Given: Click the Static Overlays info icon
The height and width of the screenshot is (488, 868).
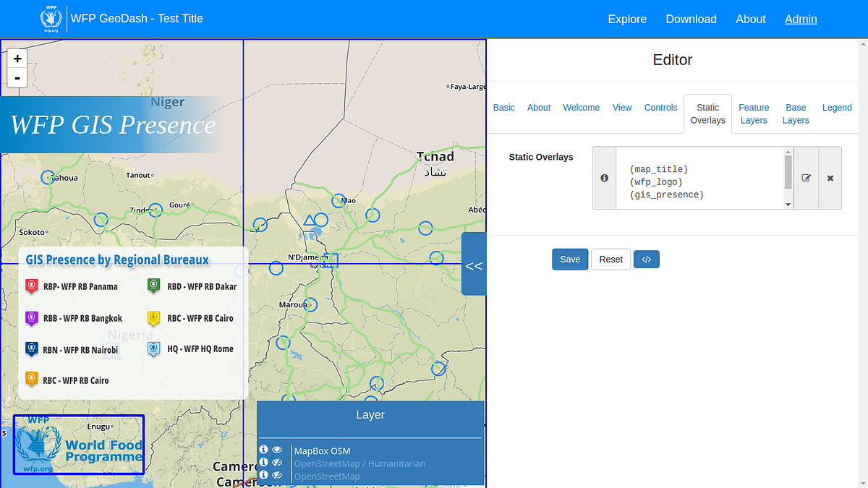Looking at the screenshot, I should click(x=605, y=178).
